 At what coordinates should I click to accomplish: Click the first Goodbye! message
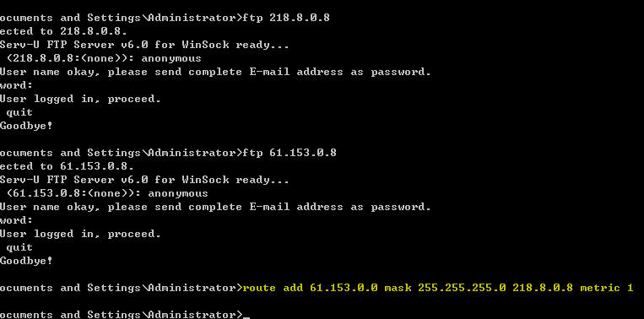pyautogui.click(x=26, y=126)
